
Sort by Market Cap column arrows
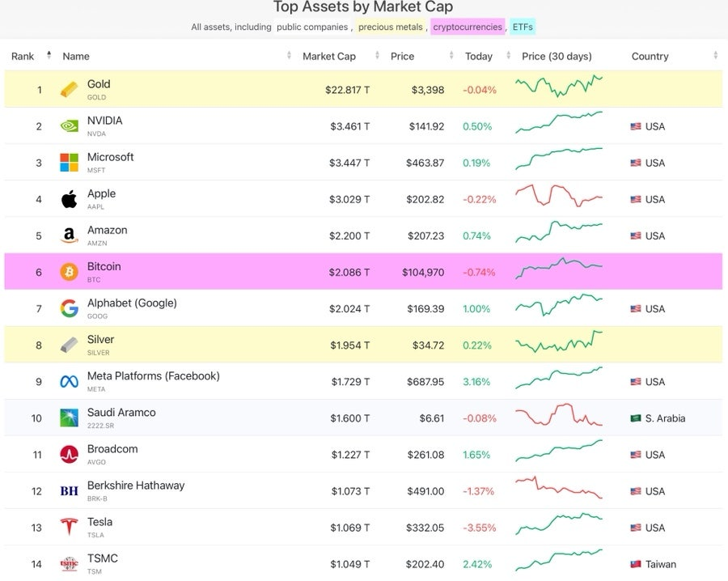[x=377, y=56]
